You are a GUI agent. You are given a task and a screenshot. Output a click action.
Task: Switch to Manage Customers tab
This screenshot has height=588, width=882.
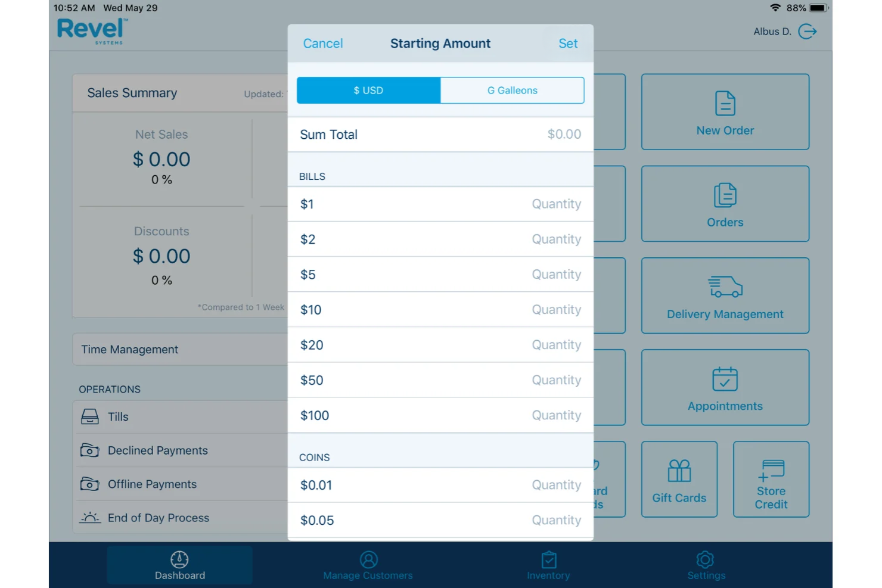pyautogui.click(x=368, y=565)
